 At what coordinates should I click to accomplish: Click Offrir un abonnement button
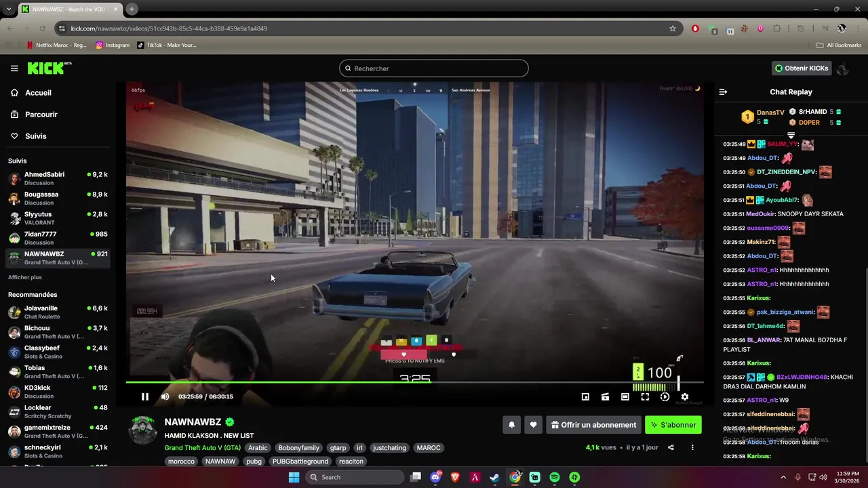[593, 425]
